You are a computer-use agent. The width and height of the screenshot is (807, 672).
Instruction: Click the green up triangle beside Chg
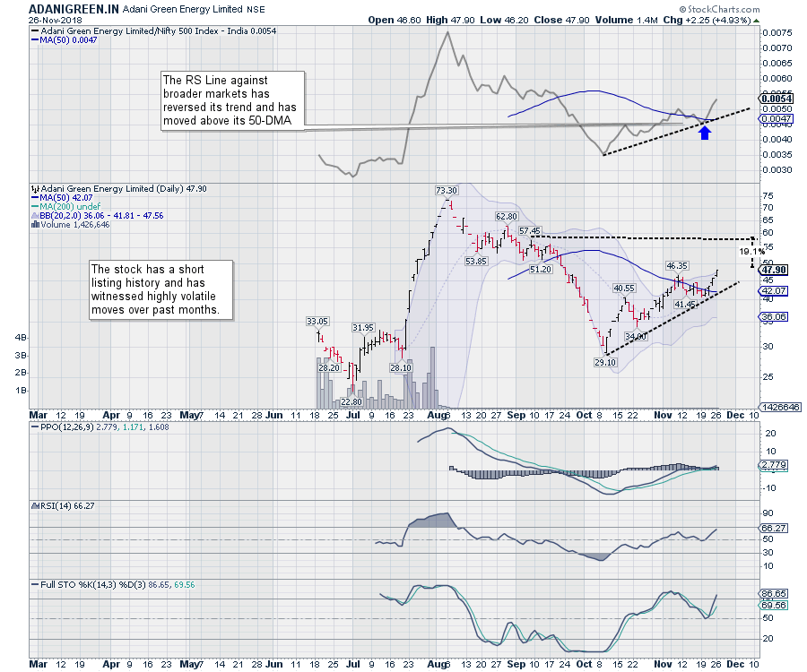point(756,21)
